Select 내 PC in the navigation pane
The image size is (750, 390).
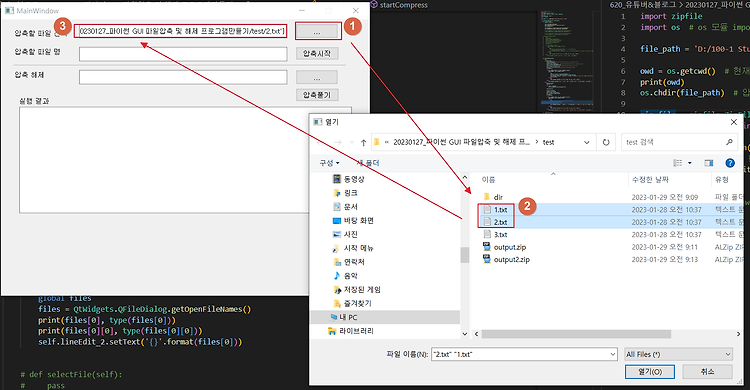tap(344, 317)
